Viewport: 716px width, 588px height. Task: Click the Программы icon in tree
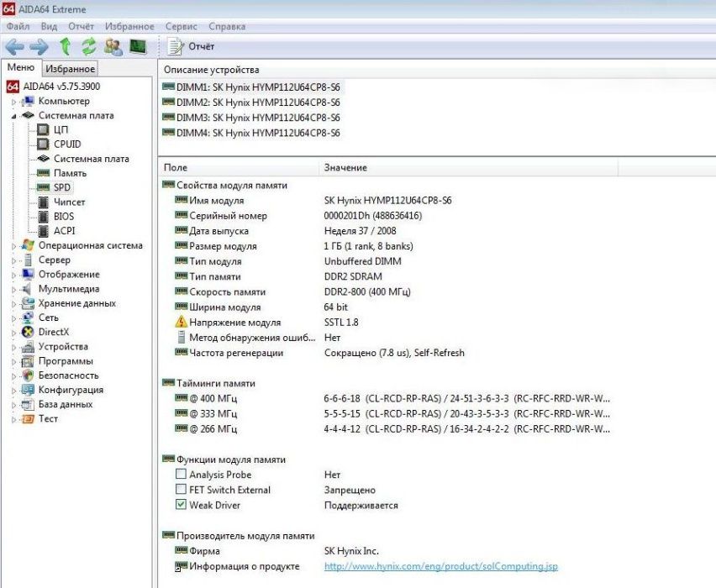(x=28, y=361)
